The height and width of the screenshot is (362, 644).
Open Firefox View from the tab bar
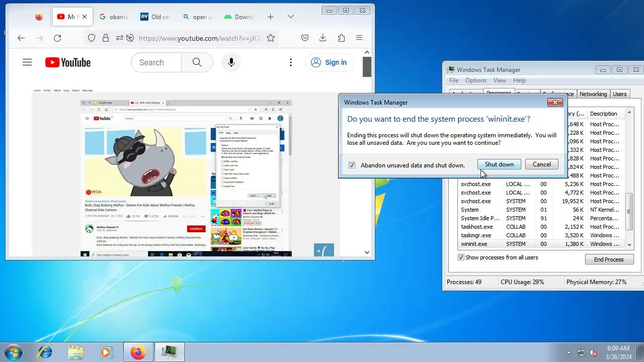pos(39,17)
